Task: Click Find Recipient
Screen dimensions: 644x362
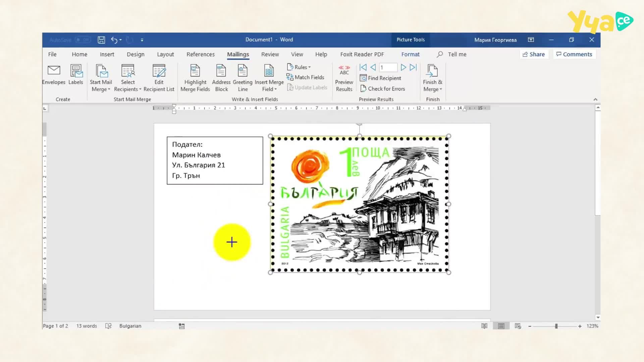Action: pos(380,78)
